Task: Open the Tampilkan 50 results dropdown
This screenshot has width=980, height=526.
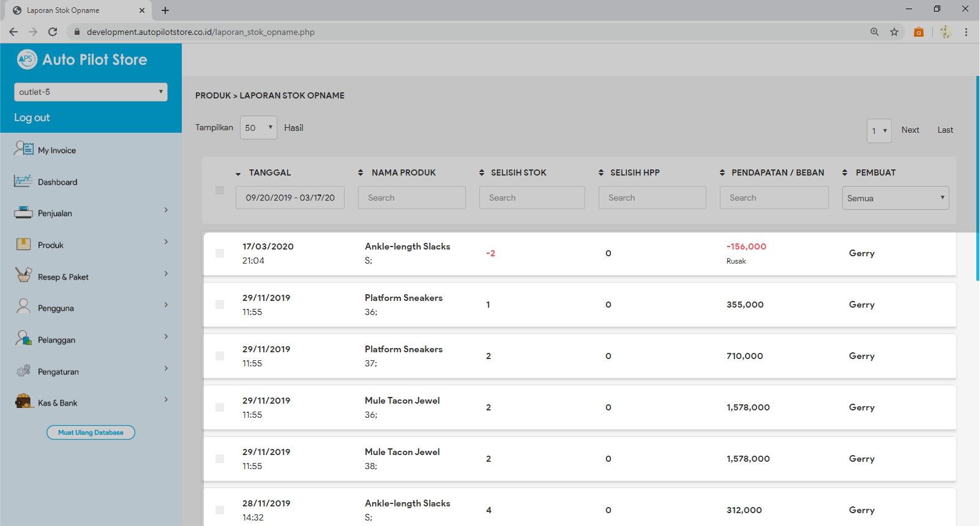Action: [x=258, y=128]
